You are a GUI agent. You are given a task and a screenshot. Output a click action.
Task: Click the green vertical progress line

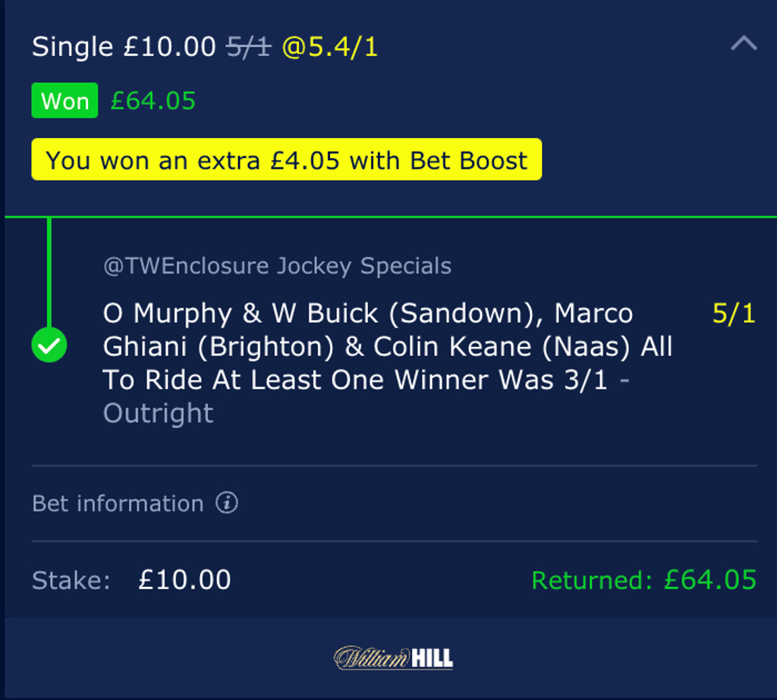click(x=49, y=273)
